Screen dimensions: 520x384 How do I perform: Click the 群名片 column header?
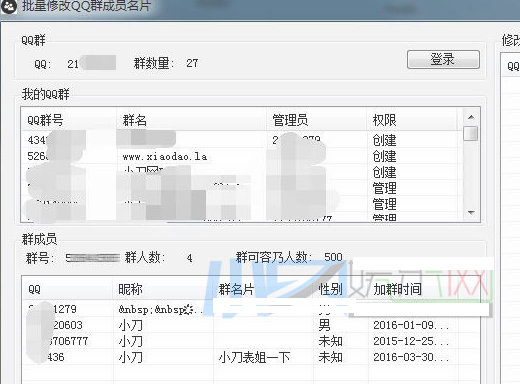(x=263, y=289)
